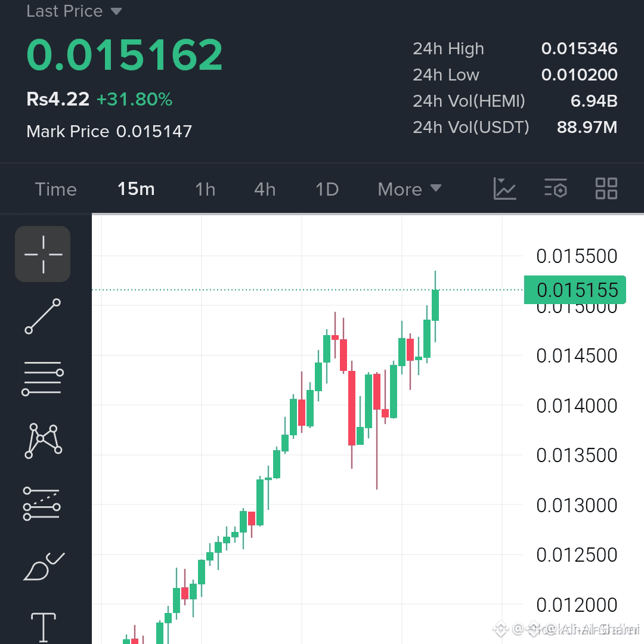
Task: Select the XABCD pattern tool
Action: pos(43,441)
